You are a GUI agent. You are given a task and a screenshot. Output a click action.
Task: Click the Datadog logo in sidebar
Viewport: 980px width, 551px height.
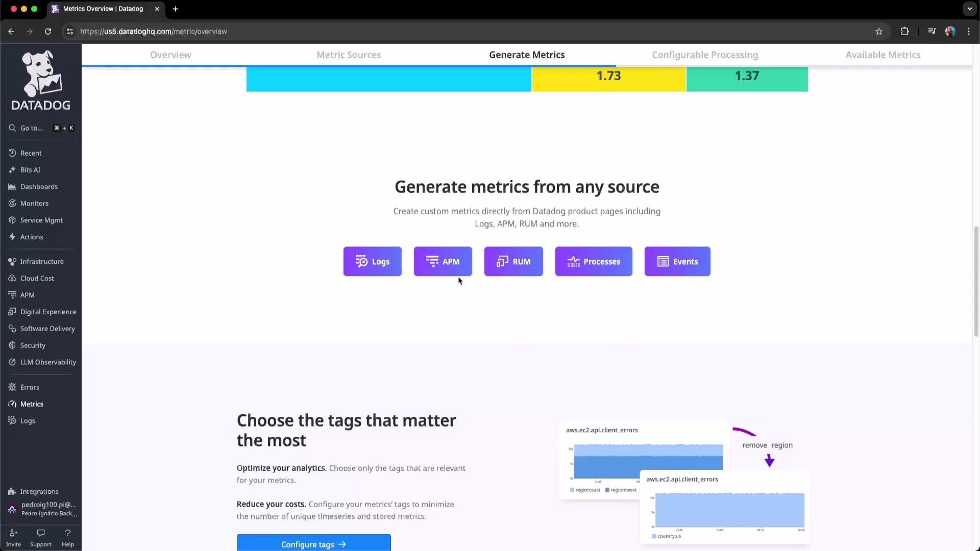click(x=41, y=80)
